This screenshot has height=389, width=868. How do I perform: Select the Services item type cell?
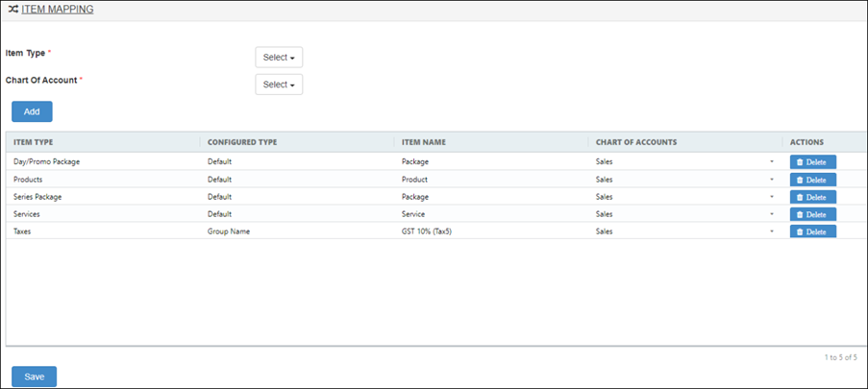pyautogui.click(x=27, y=214)
